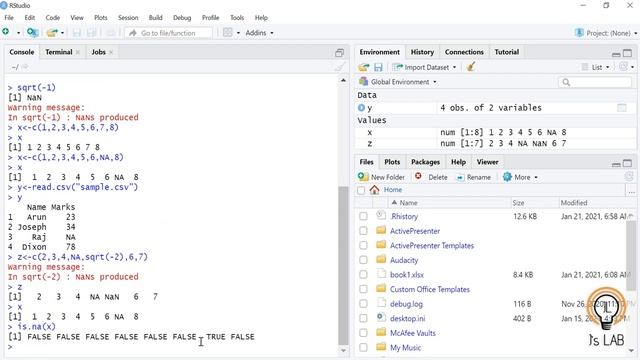Click the Save document icon

coord(77,33)
